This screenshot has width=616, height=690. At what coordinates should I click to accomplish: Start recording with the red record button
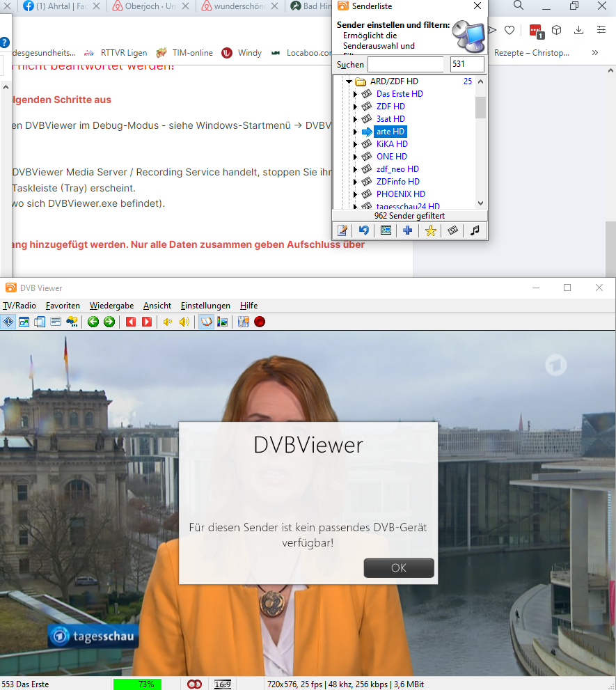[260, 322]
